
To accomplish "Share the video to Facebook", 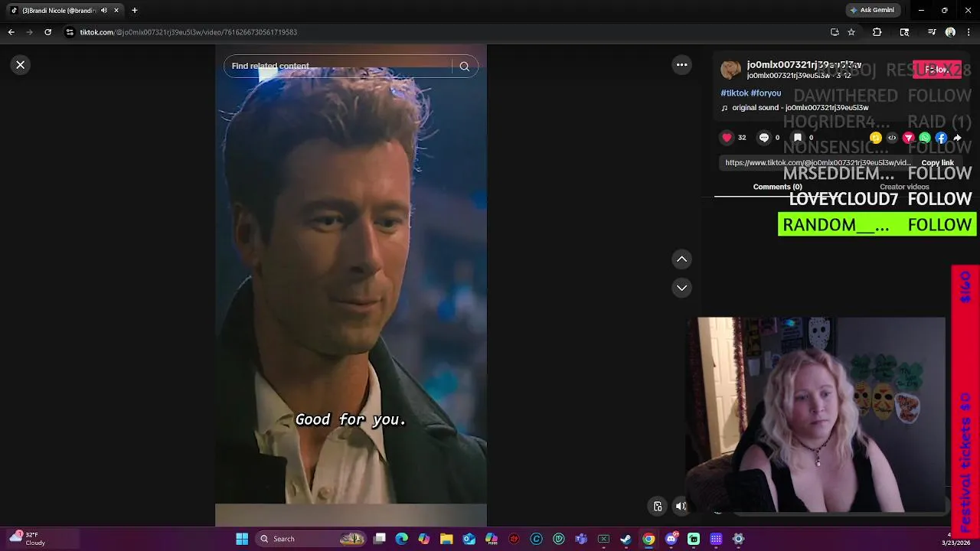I will (941, 138).
